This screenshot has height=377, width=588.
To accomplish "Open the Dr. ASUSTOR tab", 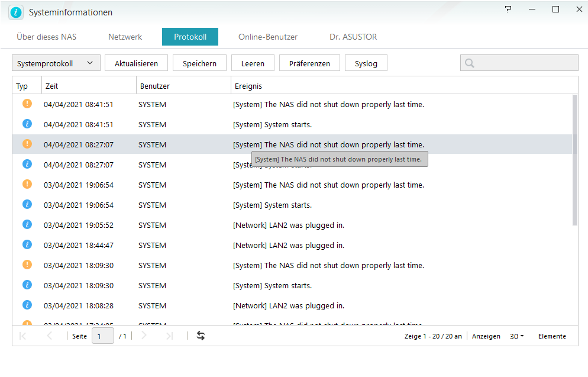I will (x=353, y=37).
